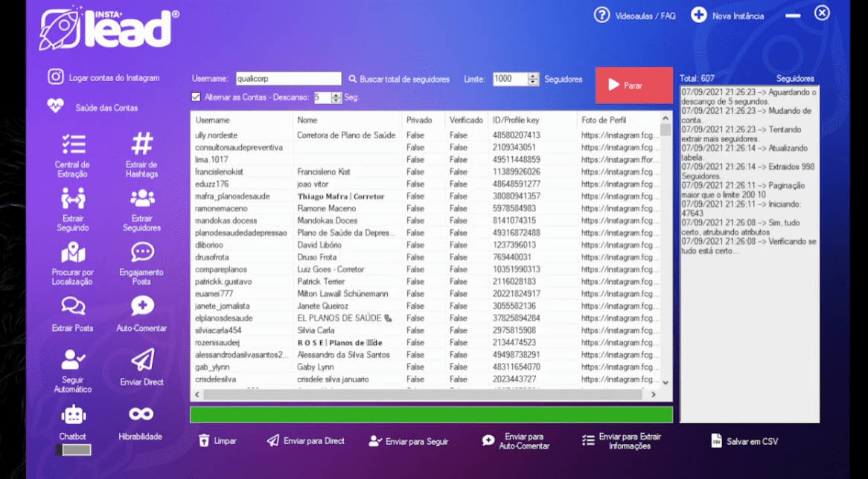Screen dimensions: 868x479
Task: Click Salvar em CSV
Action: (x=744, y=441)
